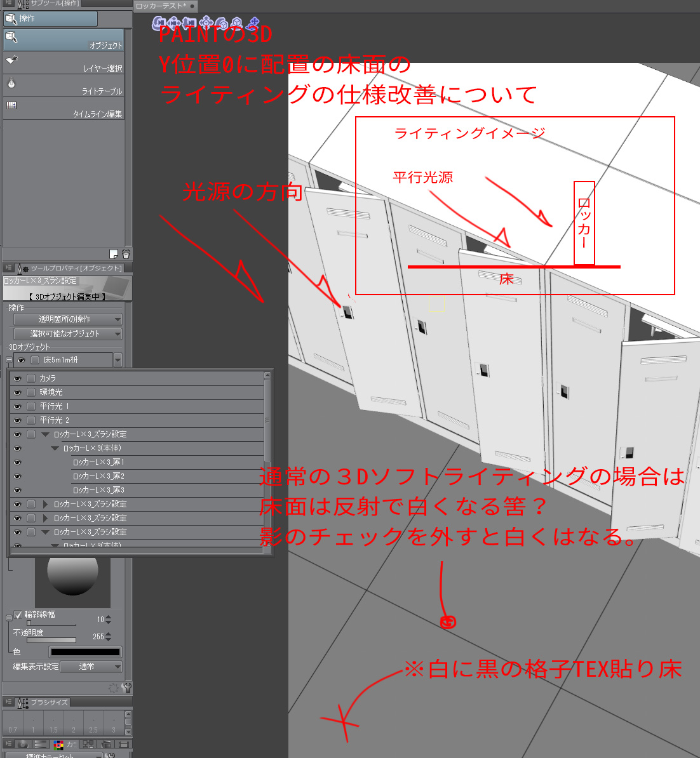
Task: Click the camera pan 3D manipulator icon
Action: click(x=174, y=23)
